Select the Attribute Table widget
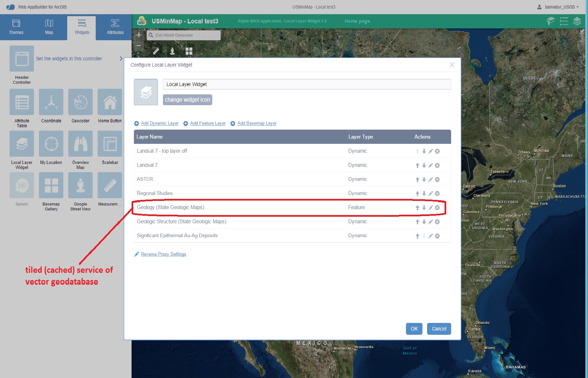This screenshot has width=588, height=378. click(22, 102)
